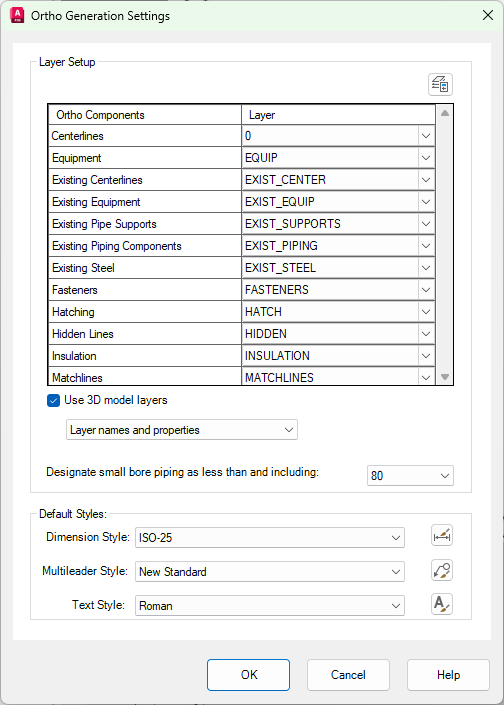The height and width of the screenshot is (705, 504).
Task: Open the Dimension Style ISO-25 dropdown
Action: 270,538
